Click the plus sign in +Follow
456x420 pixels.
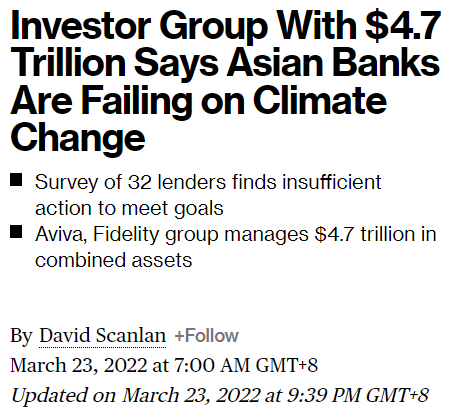pyautogui.click(x=179, y=336)
